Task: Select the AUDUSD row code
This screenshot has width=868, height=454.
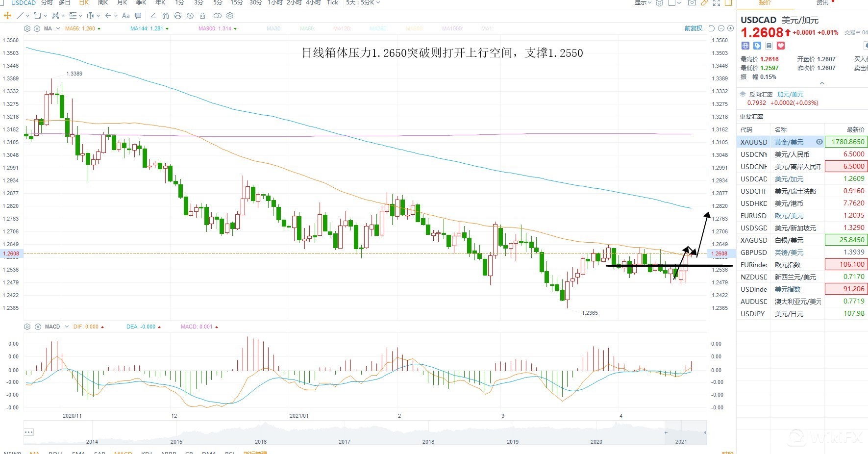Action: click(x=754, y=302)
